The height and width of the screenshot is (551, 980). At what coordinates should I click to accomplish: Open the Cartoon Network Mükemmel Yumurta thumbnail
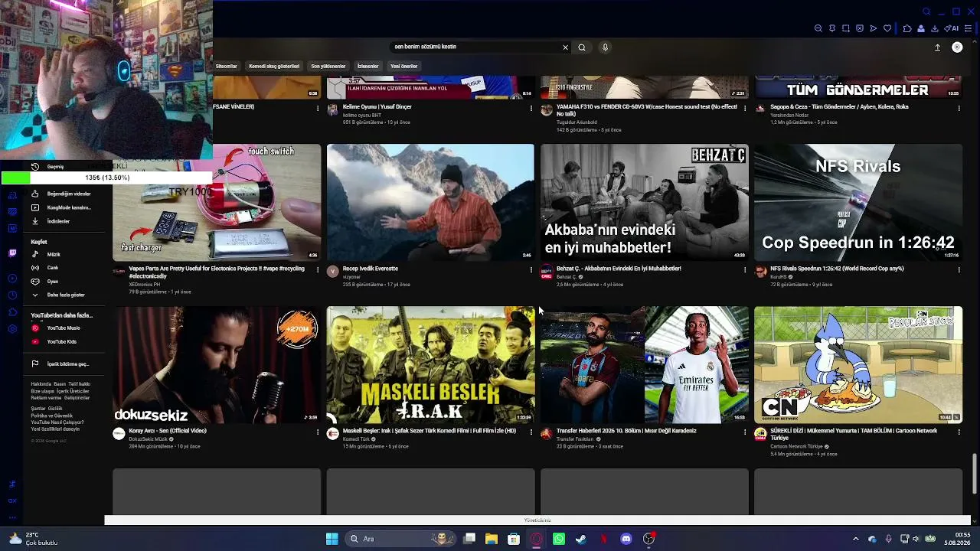pos(858,365)
